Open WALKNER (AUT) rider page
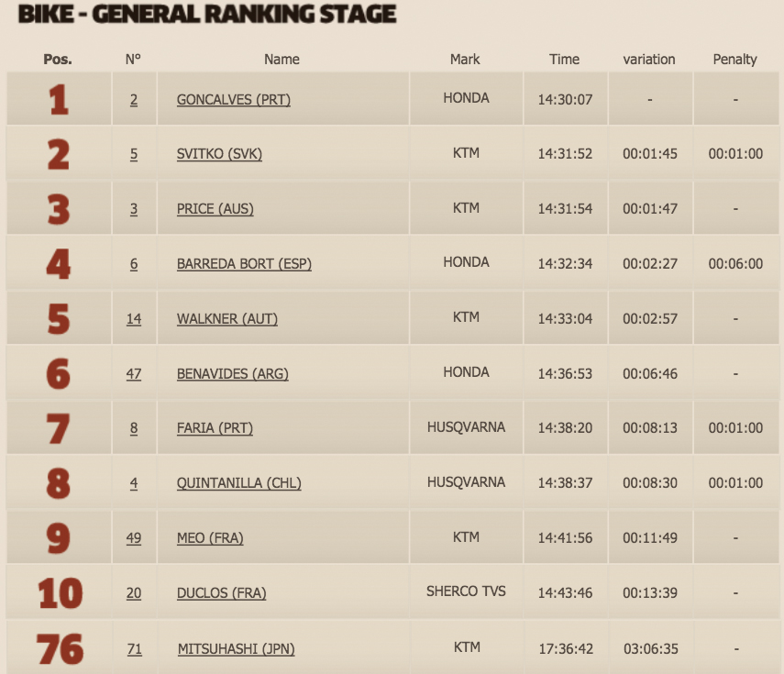 pos(227,319)
